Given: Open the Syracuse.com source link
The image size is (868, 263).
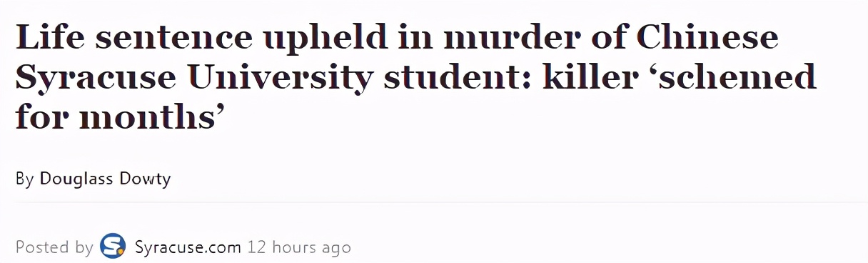Looking at the screenshot, I should click(x=188, y=248).
